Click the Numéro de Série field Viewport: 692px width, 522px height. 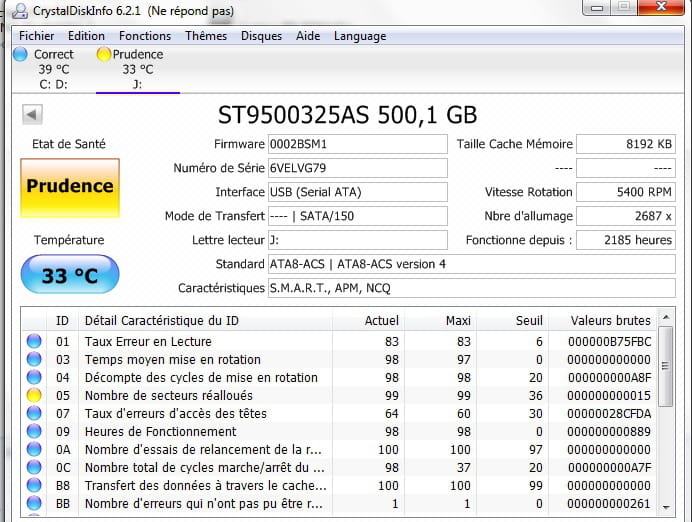click(x=357, y=167)
